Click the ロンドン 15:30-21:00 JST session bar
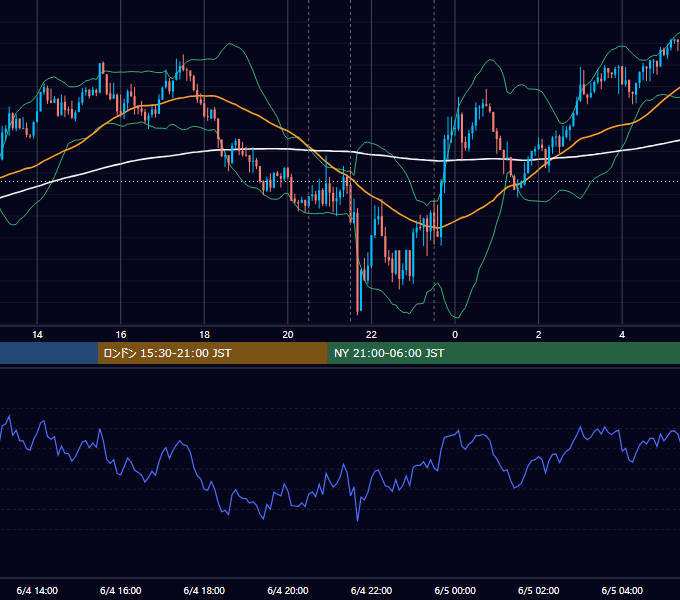 click(212, 353)
